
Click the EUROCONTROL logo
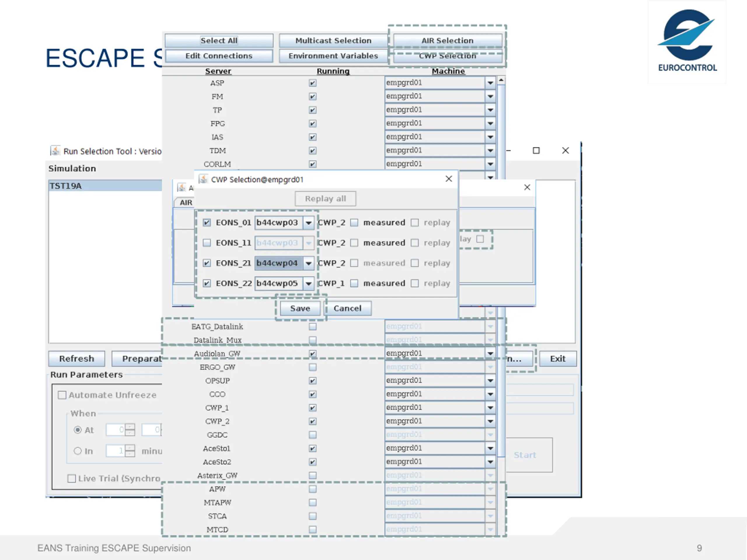[687, 41]
